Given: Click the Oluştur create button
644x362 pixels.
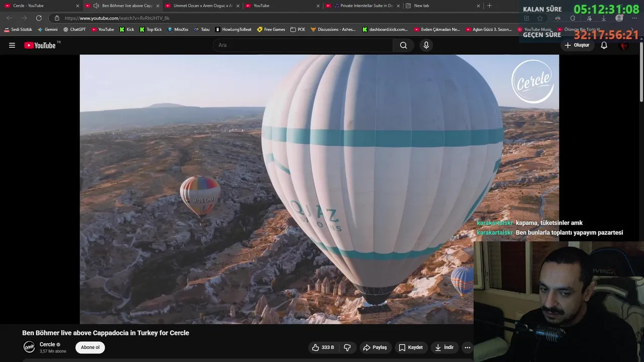Looking at the screenshot, I should click(x=577, y=45).
